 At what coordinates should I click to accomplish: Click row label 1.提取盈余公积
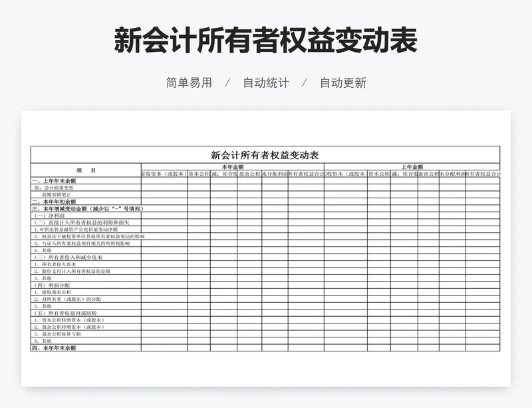[53, 292]
